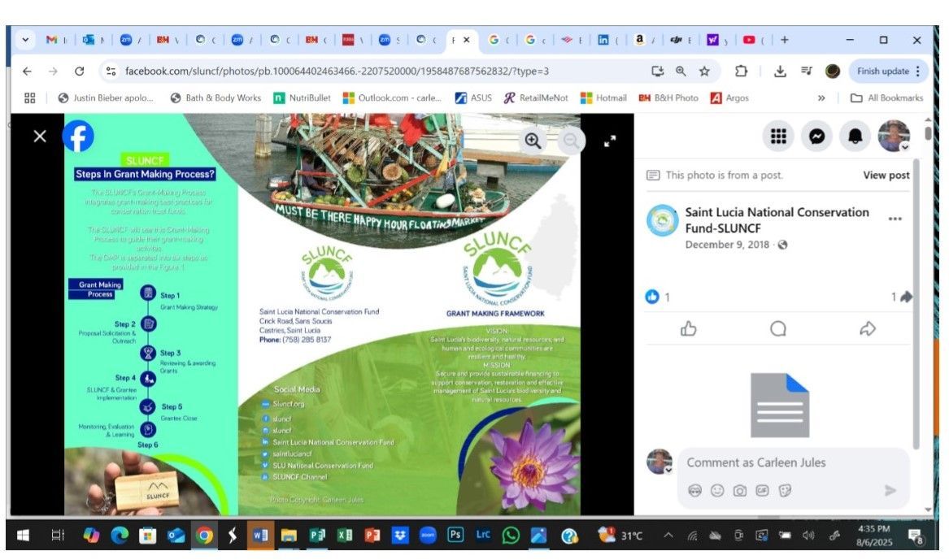Viewport: 949px width, 560px height.
Task: Attach a photo to the comment
Action: click(739, 490)
